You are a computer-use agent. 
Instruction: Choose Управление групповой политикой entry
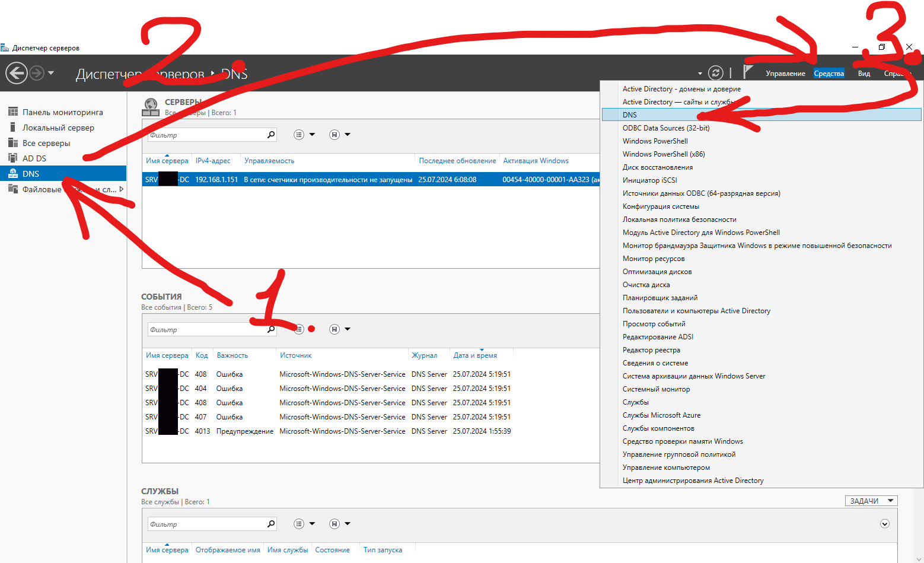pyautogui.click(x=761, y=454)
